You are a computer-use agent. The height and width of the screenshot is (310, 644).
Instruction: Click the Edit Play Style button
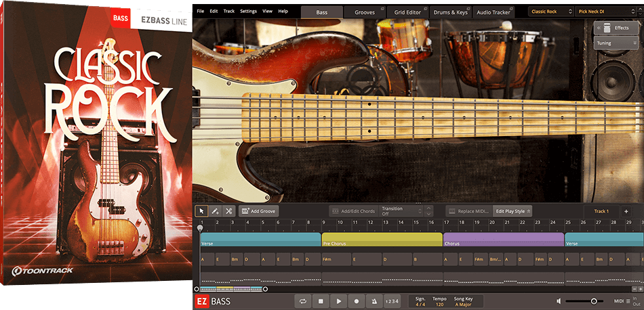tap(512, 211)
